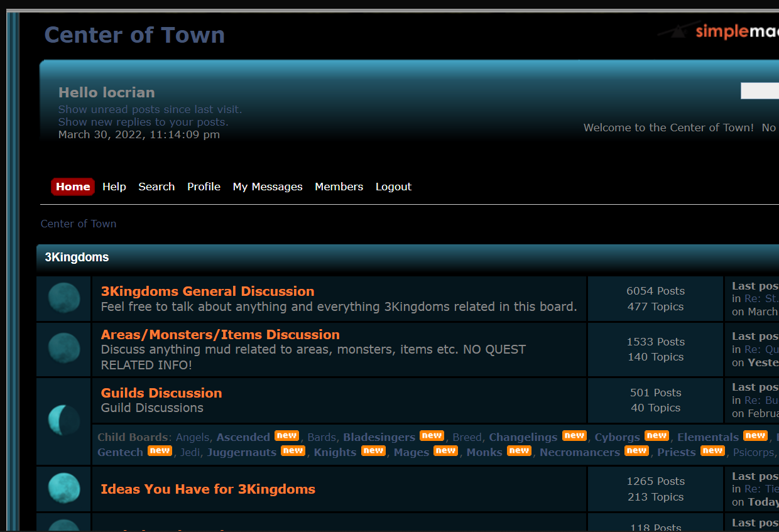
Task: Click the new badge beside Juggernauts
Action: (293, 451)
